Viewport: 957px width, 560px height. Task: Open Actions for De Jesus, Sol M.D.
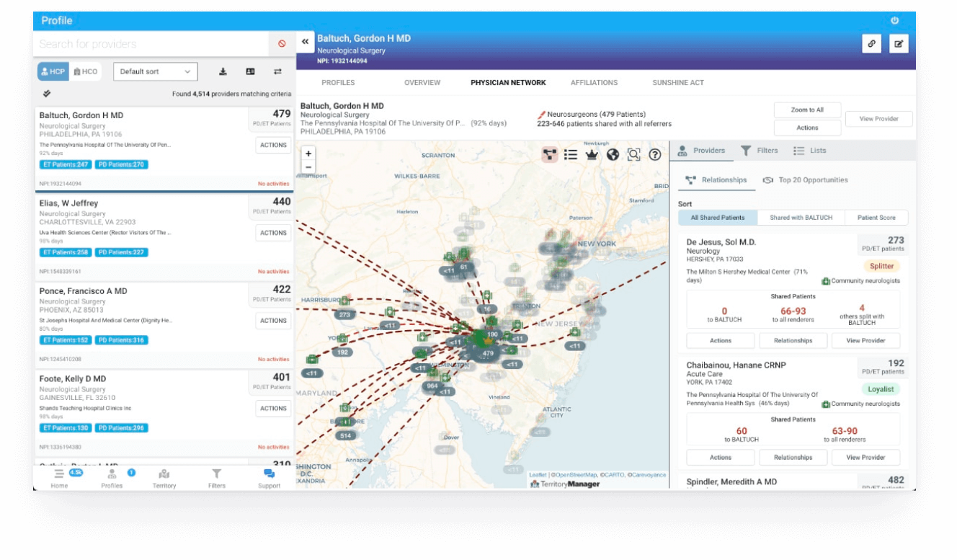721,340
